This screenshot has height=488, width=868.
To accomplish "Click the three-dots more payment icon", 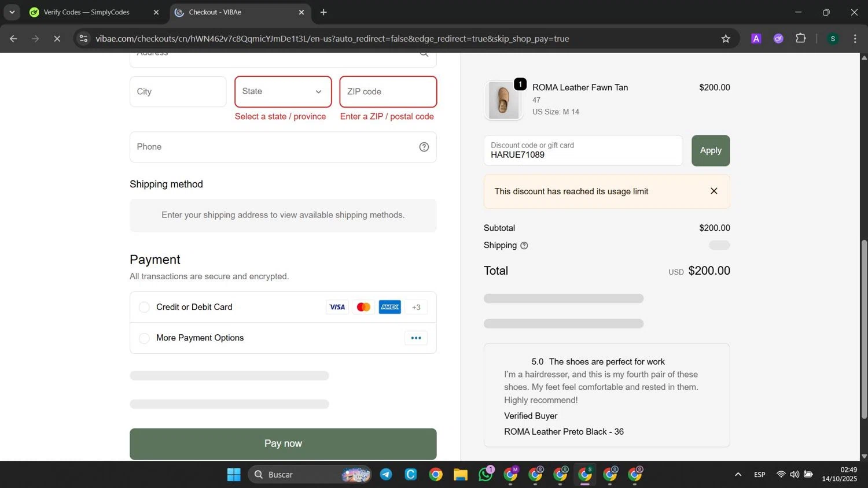I will pos(416,338).
